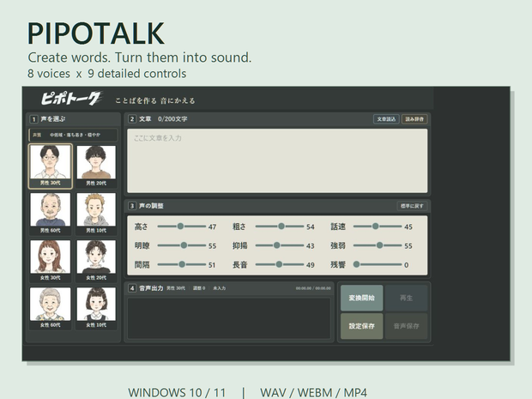Select the 女性 10代 voice portrait
Viewport: 532px width, 399px height.
point(96,308)
